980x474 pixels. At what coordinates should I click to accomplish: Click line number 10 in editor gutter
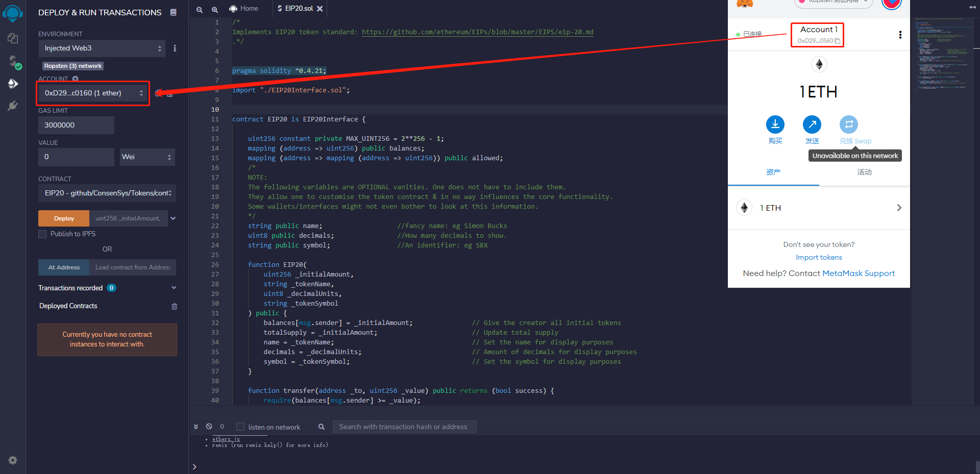tap(215, 110)
